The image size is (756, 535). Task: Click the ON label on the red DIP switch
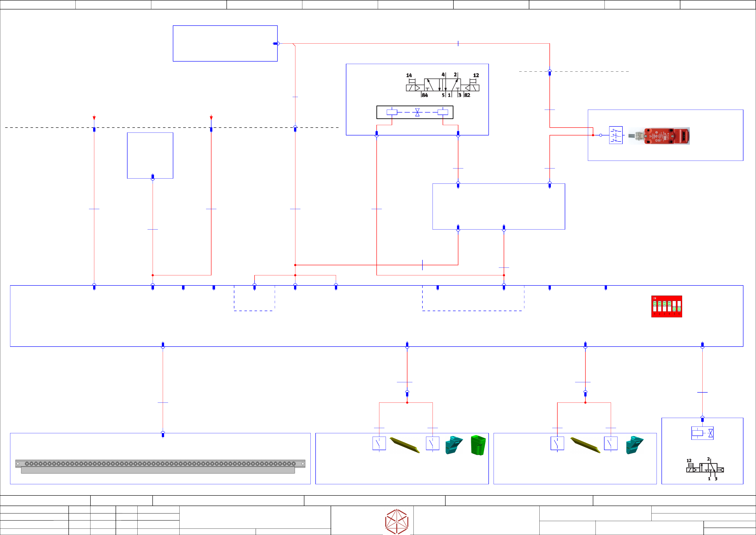[655, 298]
